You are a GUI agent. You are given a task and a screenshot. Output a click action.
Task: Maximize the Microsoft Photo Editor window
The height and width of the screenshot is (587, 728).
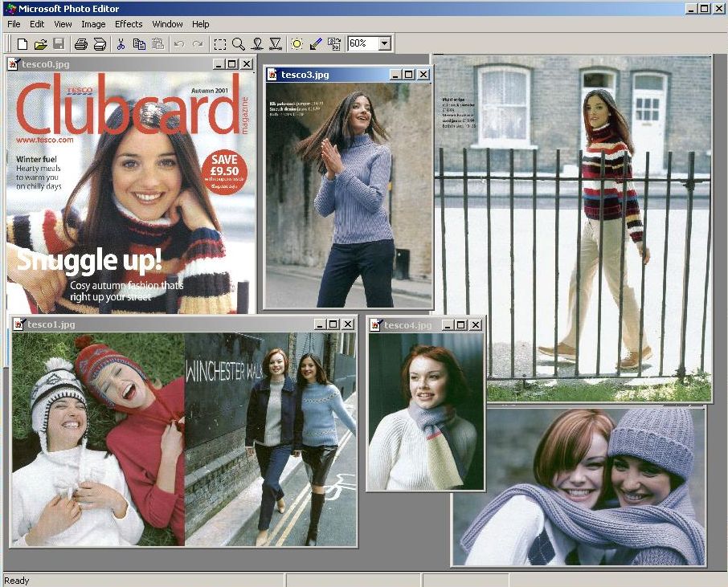704,8
